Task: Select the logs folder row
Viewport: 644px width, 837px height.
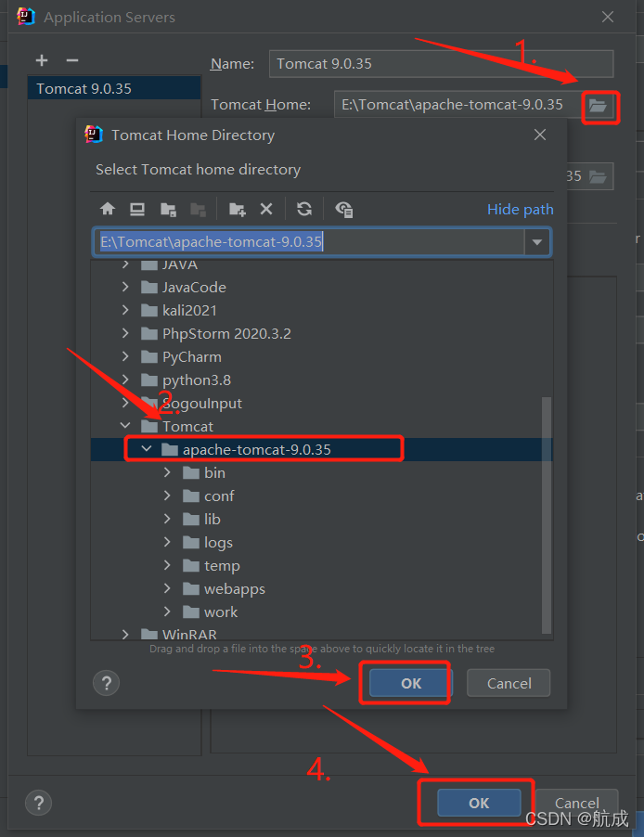Action: (321, 542)
